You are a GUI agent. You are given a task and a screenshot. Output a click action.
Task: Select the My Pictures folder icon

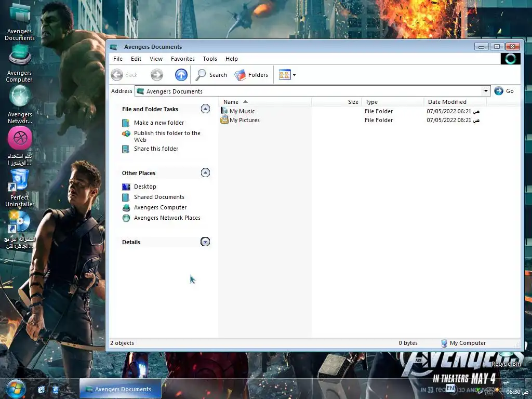(224, 120)
